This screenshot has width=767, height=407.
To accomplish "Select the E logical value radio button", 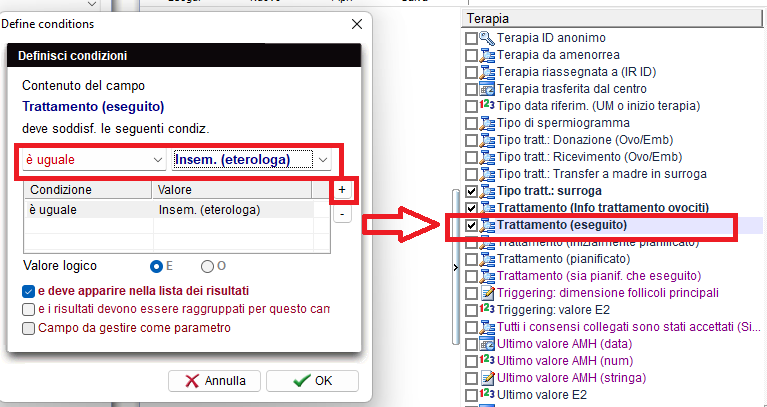I will 157,266.
